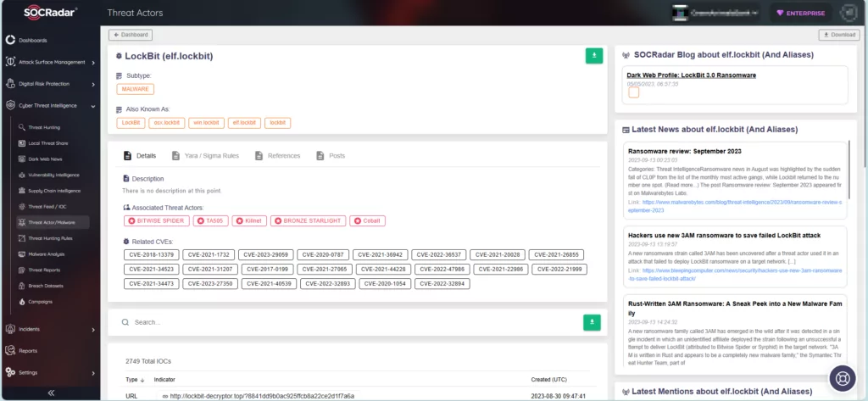Image resolution: width=868 pixels, height=401 pixels.
Task: Open CVE-2023-27350 tag
Action: point(211,284)
